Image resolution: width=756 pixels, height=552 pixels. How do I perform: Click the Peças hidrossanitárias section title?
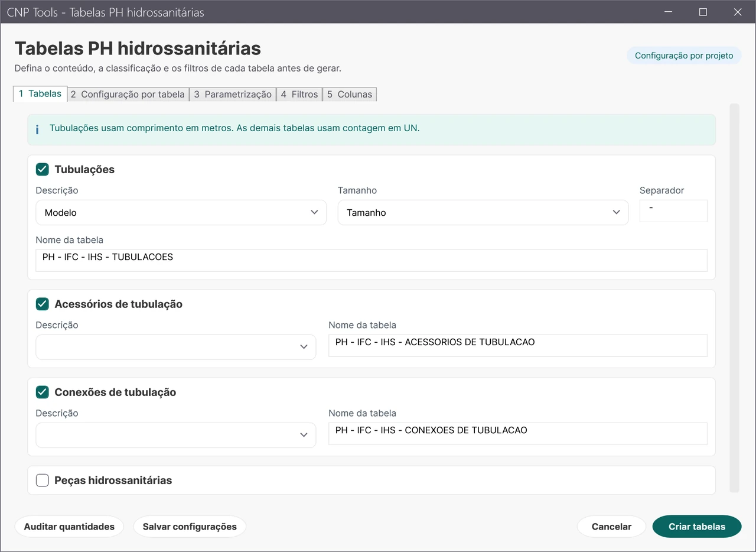[113, 480]
